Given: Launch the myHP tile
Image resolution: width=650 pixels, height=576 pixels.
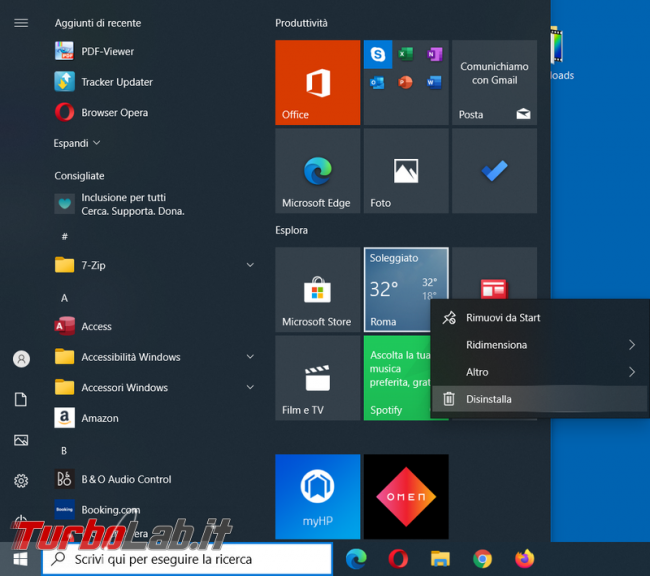Looking at the screenshot, I should click(318, 496).
